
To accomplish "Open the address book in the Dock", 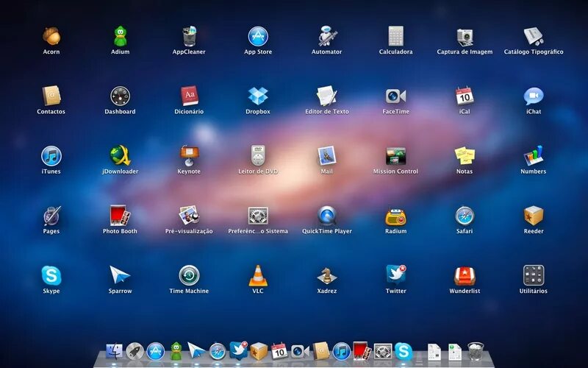I will (x=321, y=351).
